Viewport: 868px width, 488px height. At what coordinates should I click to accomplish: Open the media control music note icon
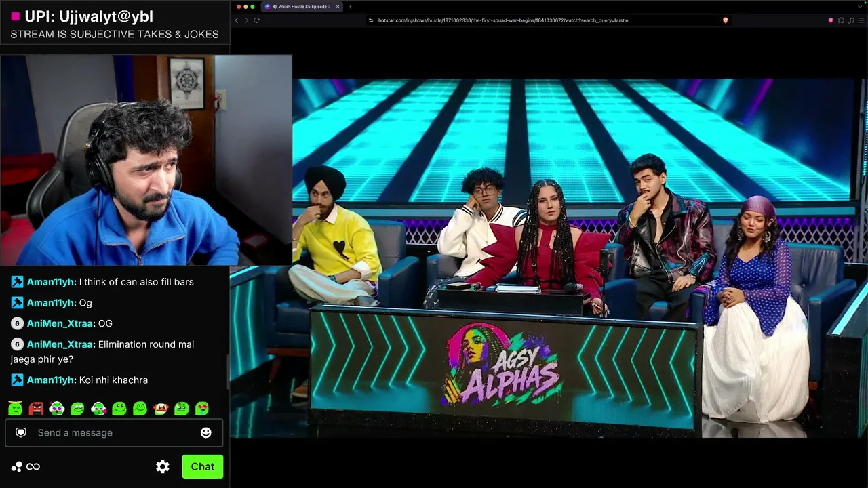coord(850,20)
